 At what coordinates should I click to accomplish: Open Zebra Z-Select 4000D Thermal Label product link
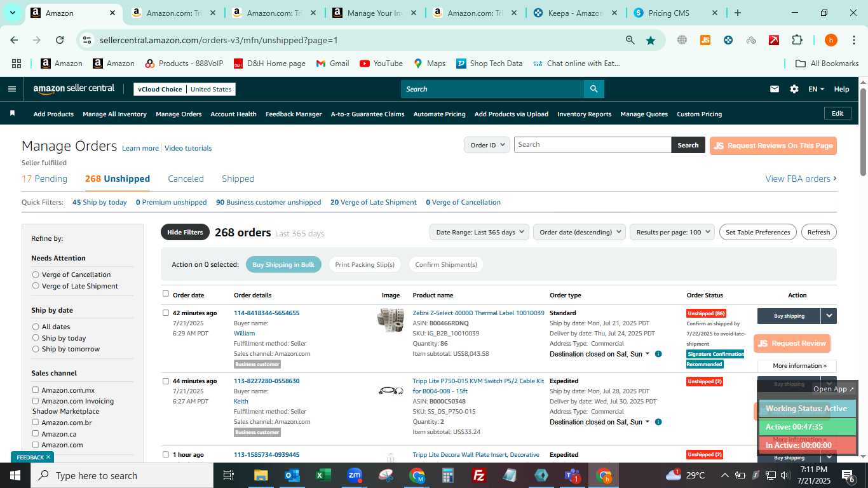tap(478, 313)
